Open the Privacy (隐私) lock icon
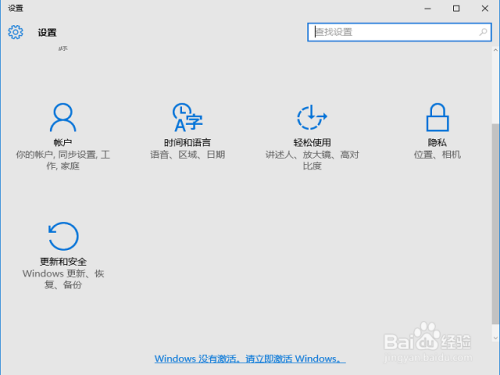 437,117
